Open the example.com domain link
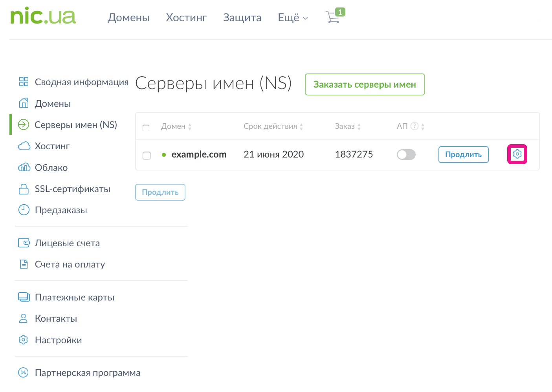This screenshot has width=552, height=392. pyautogui.click(x=199, y=154)
